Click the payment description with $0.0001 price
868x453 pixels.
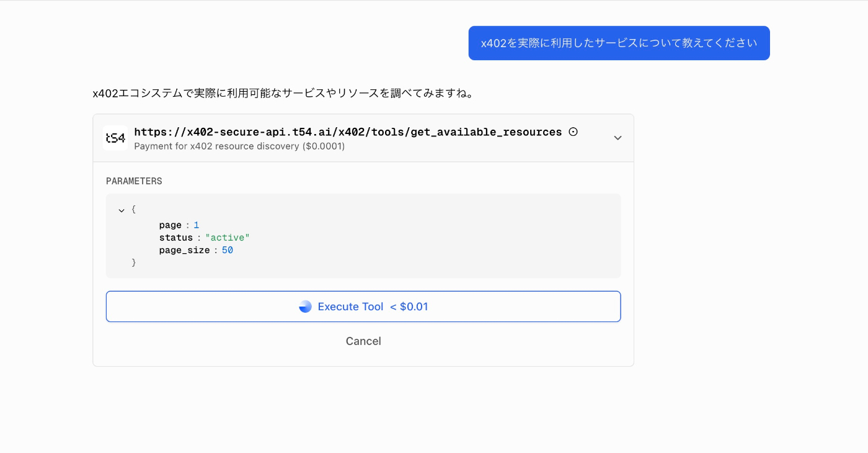(239, 146)
